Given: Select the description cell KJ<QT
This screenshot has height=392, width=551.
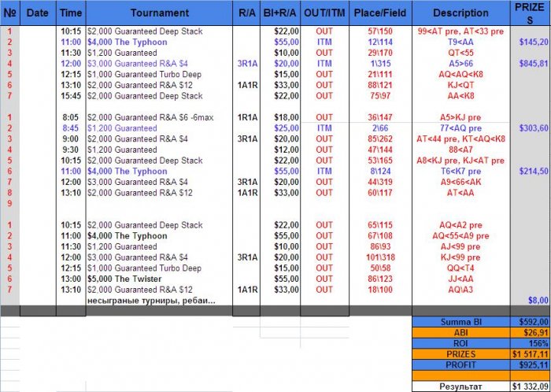Looking at the screenshot, I should pyautogui.click(x=460, y=85).
